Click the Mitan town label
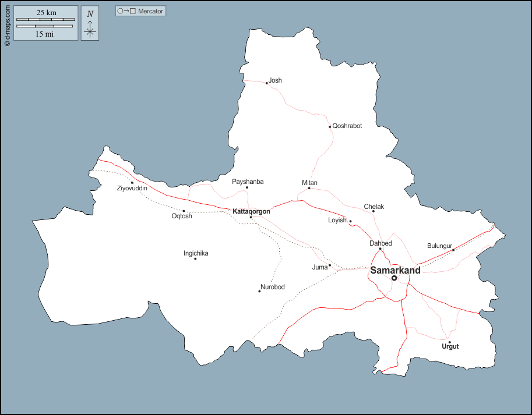 tap(309, 183)
